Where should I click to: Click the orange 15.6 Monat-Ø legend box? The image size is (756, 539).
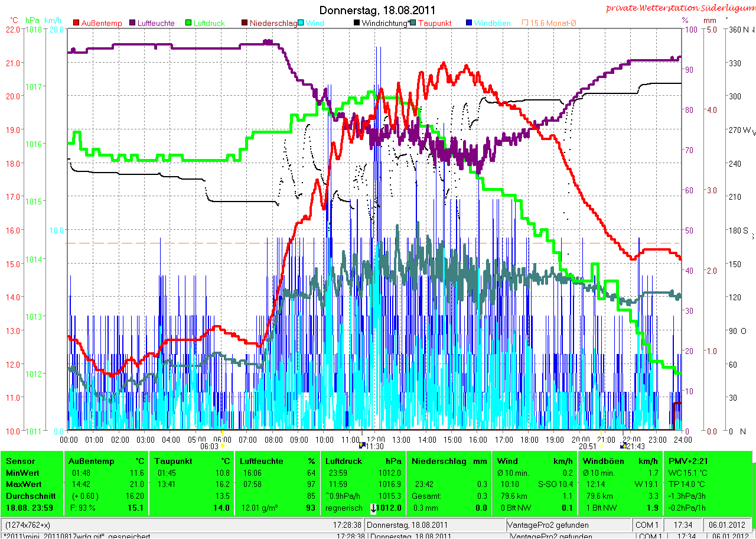point(524,23)
